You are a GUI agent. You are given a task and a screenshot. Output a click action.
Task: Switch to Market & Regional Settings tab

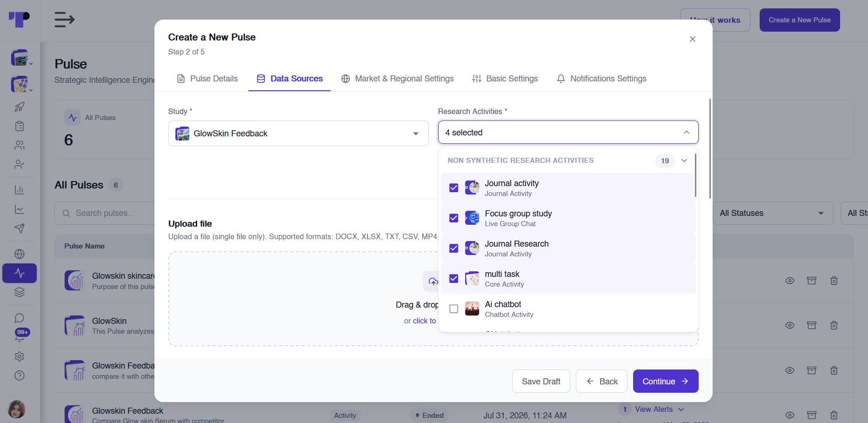397,79
